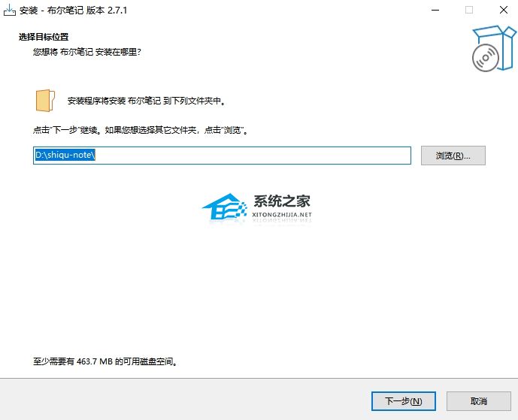Continue with 下一步(N) button

(404, 401)
